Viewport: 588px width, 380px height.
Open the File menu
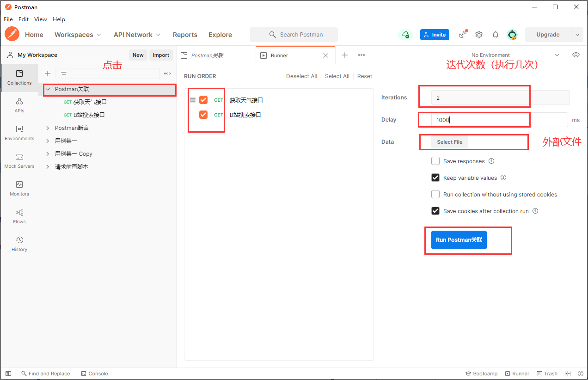coord(8,19)
